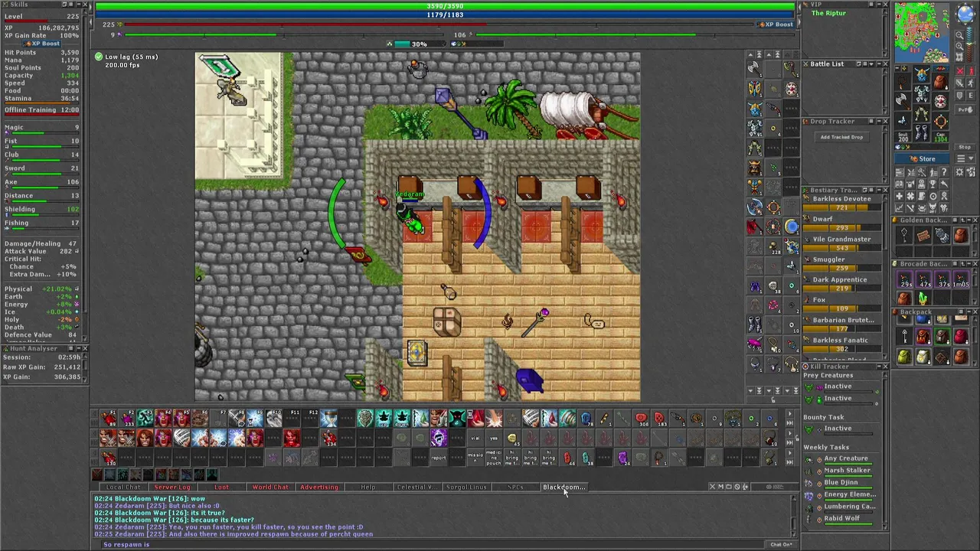Image resolution: width=980 pixels, height=551 pixels.
Task: Toggle the Chat On button
Action: (x=781, y=544)
